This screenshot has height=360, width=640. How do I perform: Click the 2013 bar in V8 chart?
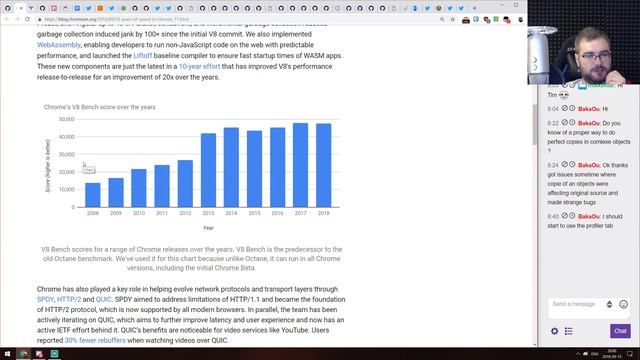[208, 170]
